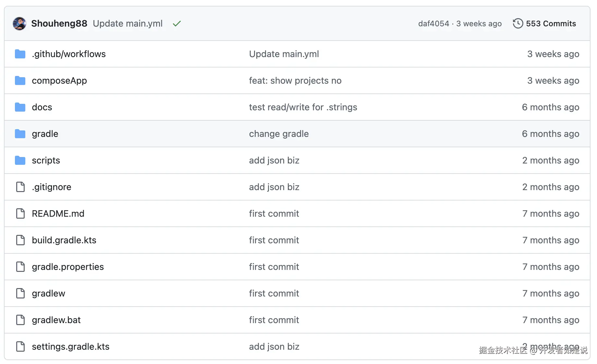Open the .github/workflows folder icon
The width and height of the screenshot is (597, 364).
20,54
